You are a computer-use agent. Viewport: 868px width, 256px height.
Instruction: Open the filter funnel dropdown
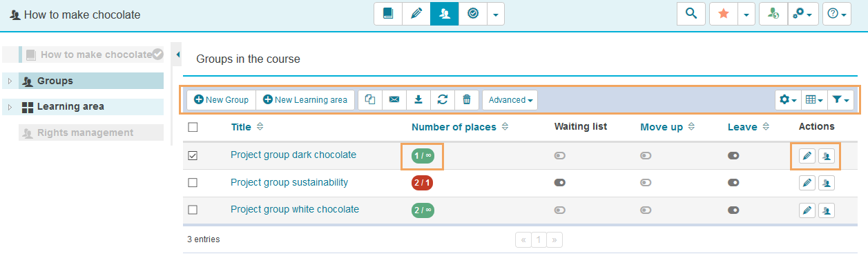840,100
